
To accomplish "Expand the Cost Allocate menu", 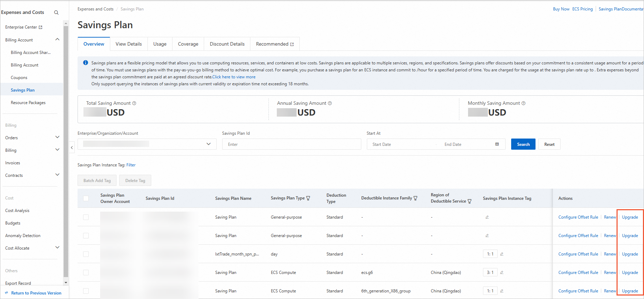I will coord(57,247).
